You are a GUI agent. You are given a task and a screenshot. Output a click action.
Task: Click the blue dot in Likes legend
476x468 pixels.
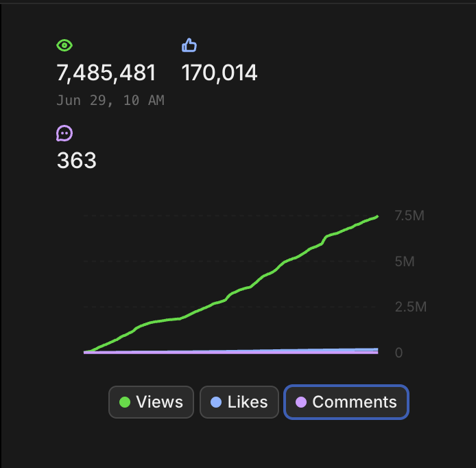[216, 402]
